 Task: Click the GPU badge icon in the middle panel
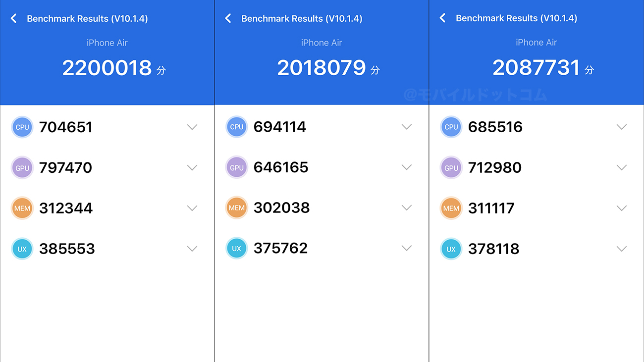tap(236, 167)
